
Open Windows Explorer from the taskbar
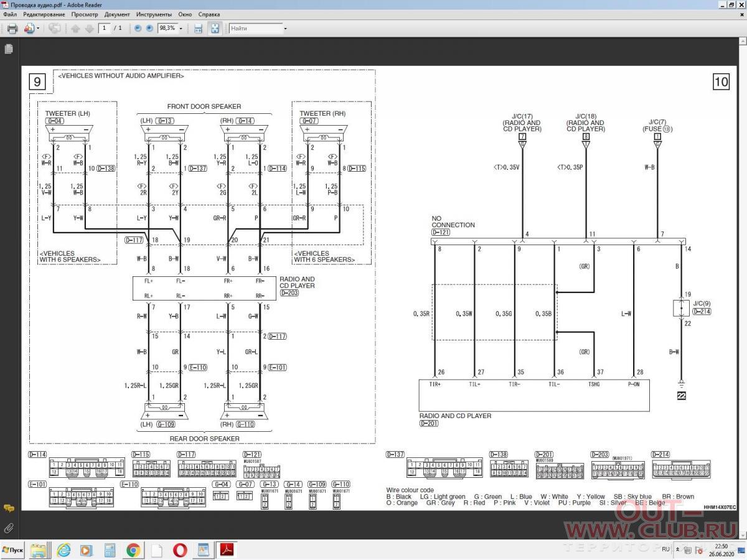[x=39, y=550]
